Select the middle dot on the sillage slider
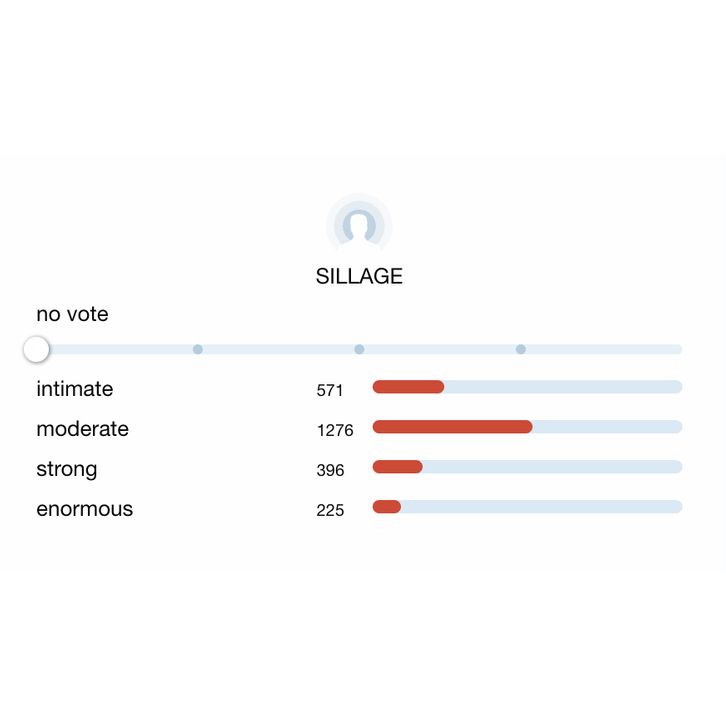The width and height of the screenshot is (726, 726). point(359,349)
